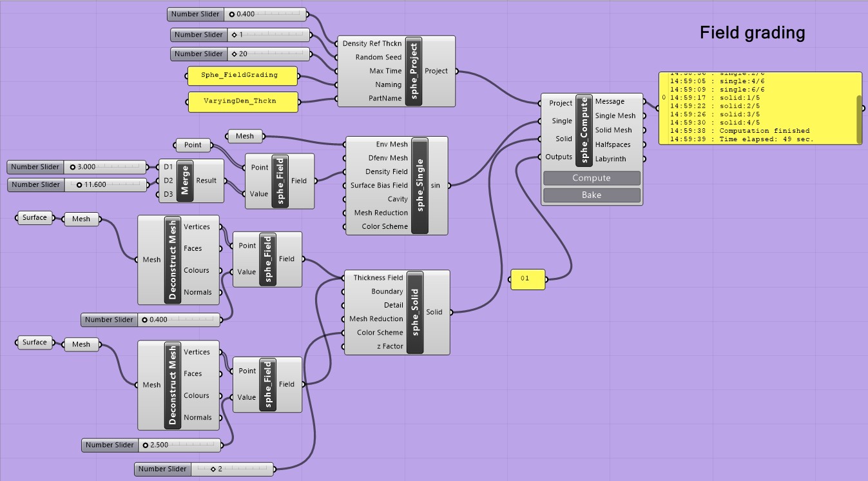Select the sphe_Project component title
The height and width of the screenshot is (481, 868).
coord(414,71)
